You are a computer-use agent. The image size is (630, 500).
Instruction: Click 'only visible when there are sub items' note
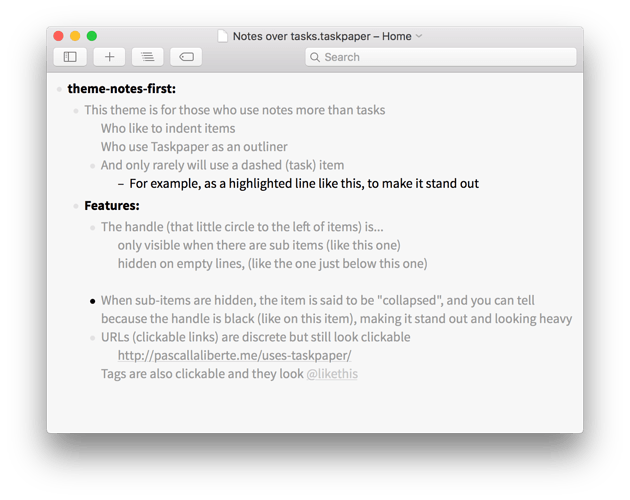pyautogui.click(x=259, y=245)
